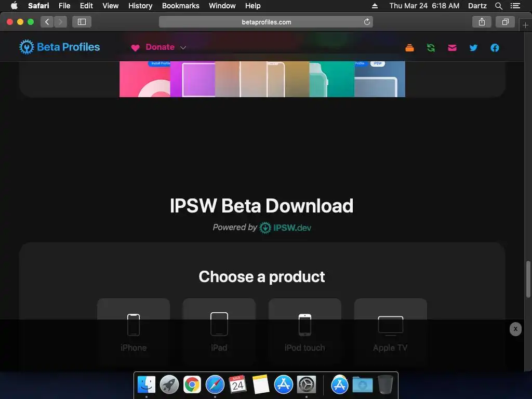Select the iPhone product card

pyautogui.click(x=134, y=331)
